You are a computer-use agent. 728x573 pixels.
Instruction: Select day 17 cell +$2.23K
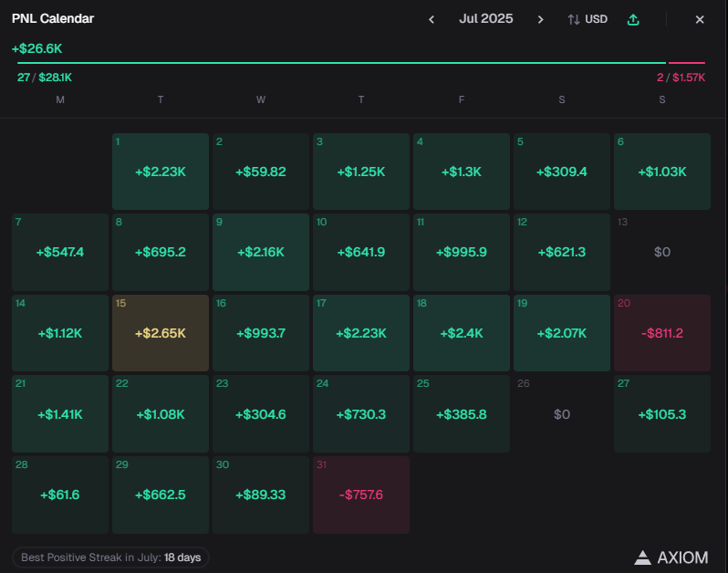pyautogui.click(x=361, y=333)
